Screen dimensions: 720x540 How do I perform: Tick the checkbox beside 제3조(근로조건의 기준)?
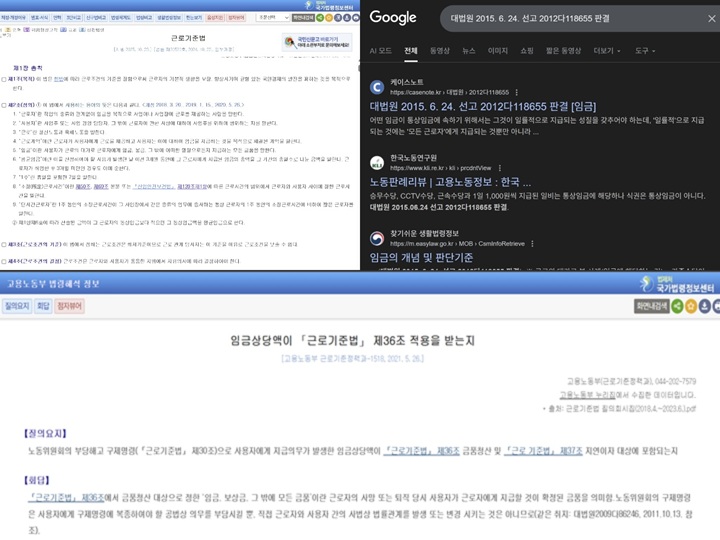[x=4, y=245]
